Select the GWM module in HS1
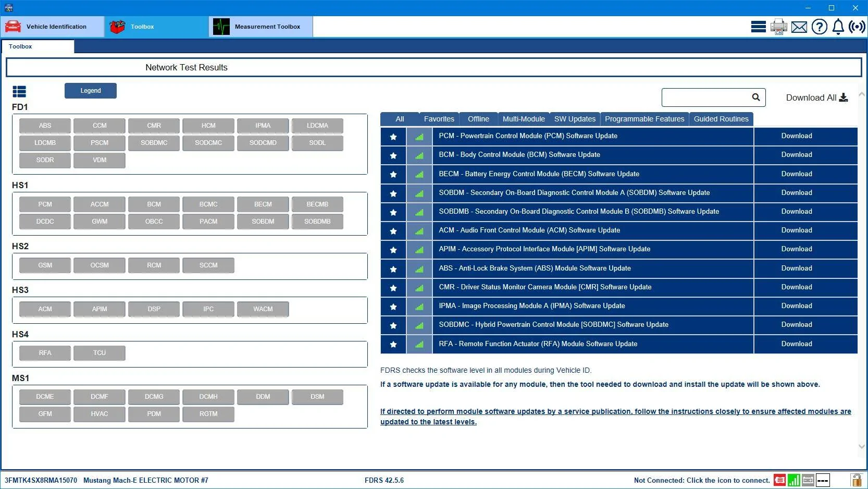The image size is (868, 489). click(x=100, y=222)
